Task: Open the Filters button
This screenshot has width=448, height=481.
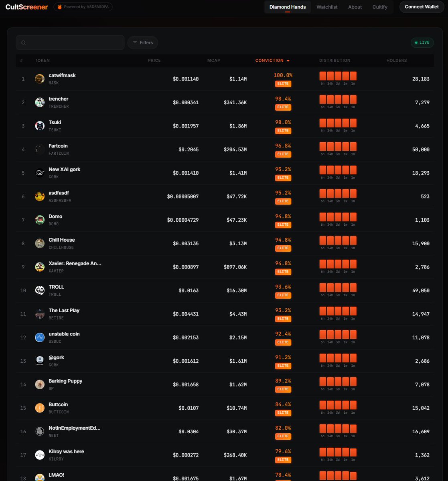Action: 143,42
